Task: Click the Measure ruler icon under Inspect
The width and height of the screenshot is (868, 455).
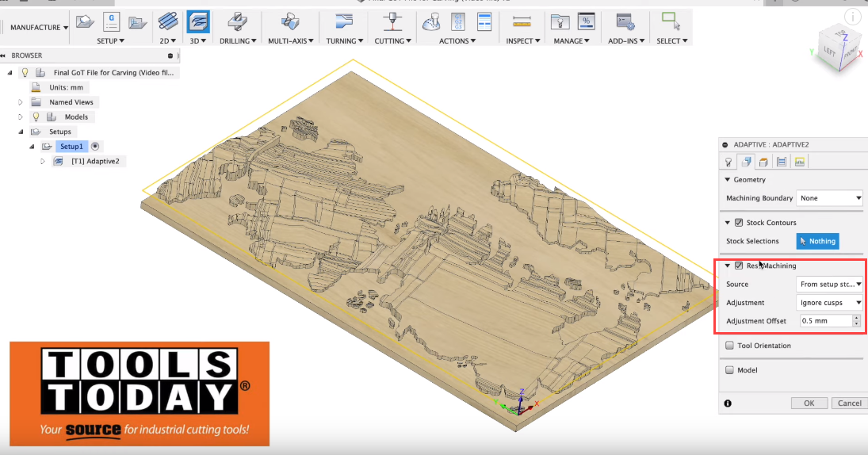Action: click(x=522, y=22)
